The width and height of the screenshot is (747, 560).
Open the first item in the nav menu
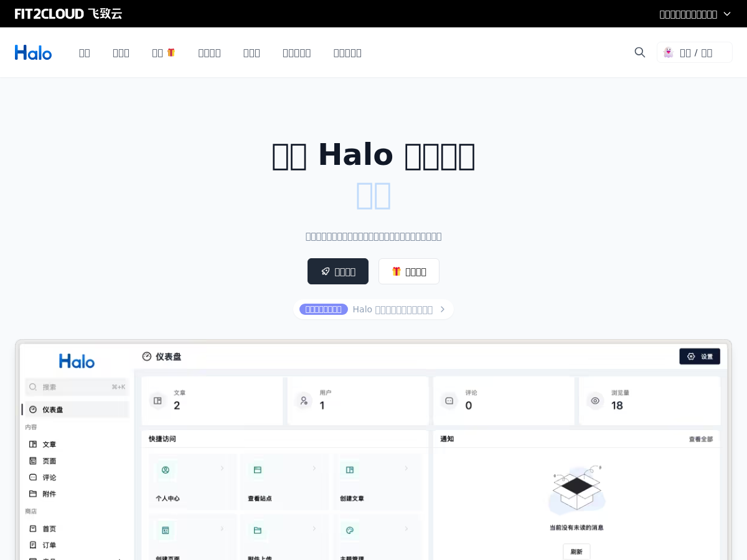(x=85, y=53)
